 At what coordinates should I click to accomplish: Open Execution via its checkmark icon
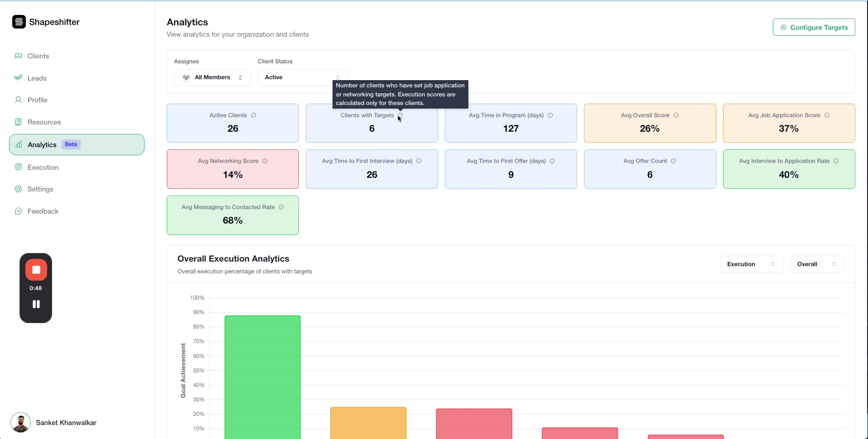(x=19, y=167)
